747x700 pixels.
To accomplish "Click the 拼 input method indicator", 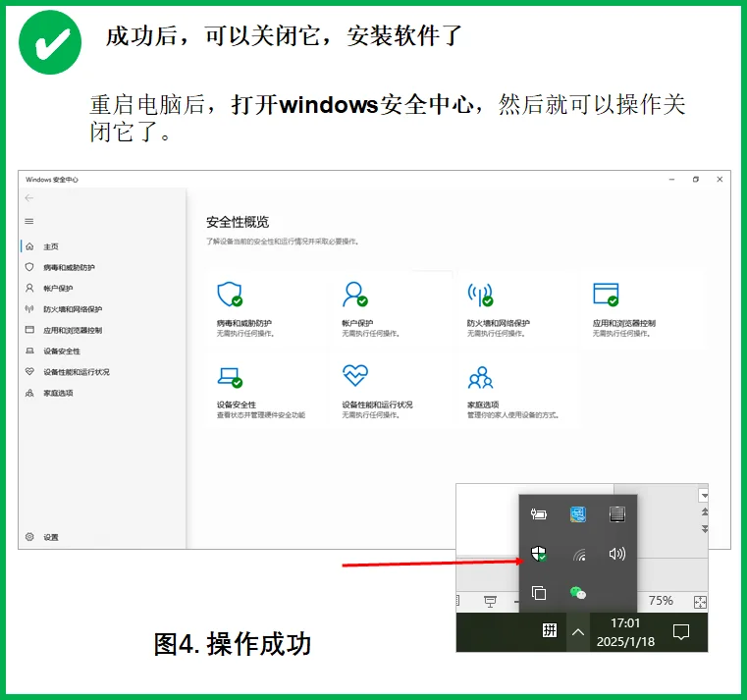I will 550,630.
